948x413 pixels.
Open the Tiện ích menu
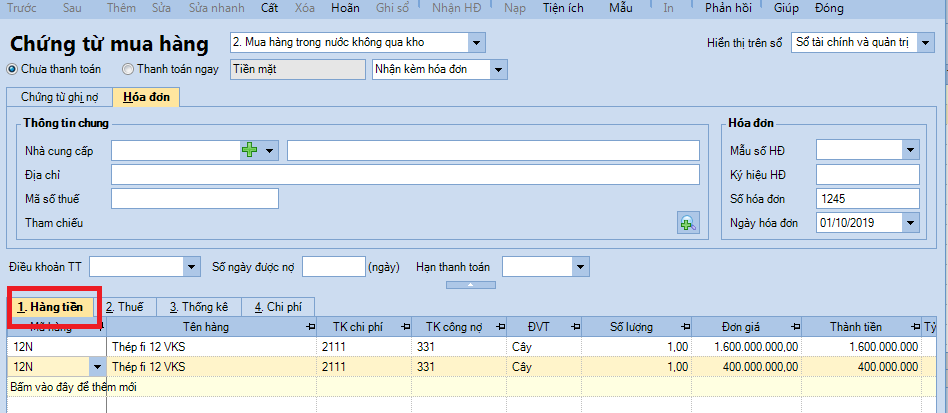pos(563,8)
